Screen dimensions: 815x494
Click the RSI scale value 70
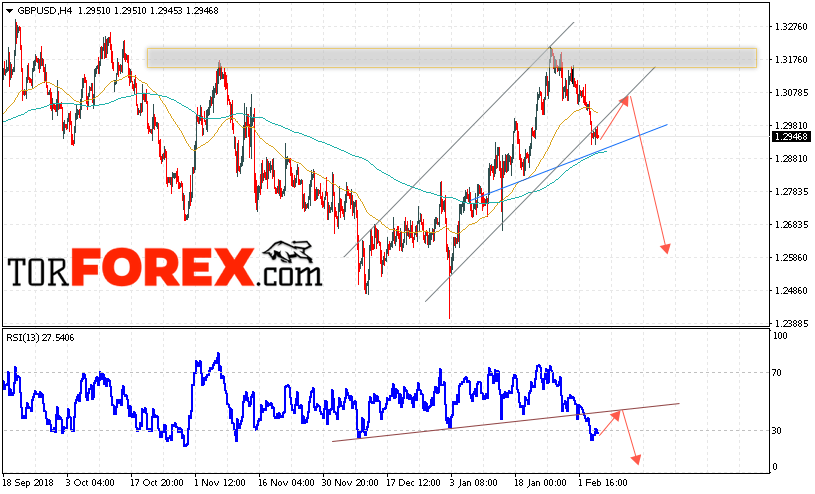point(777,372)
